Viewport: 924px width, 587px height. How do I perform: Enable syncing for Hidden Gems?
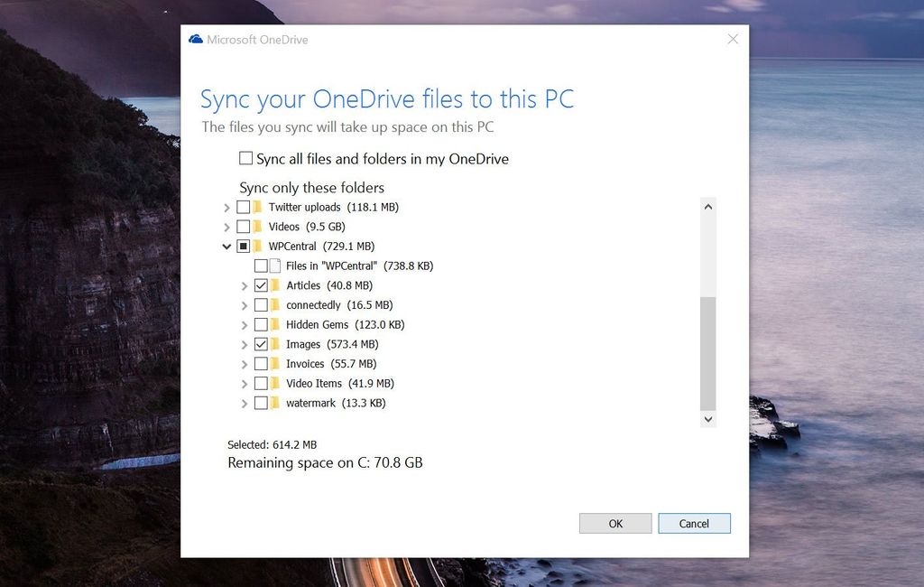(x=259, y=324)
